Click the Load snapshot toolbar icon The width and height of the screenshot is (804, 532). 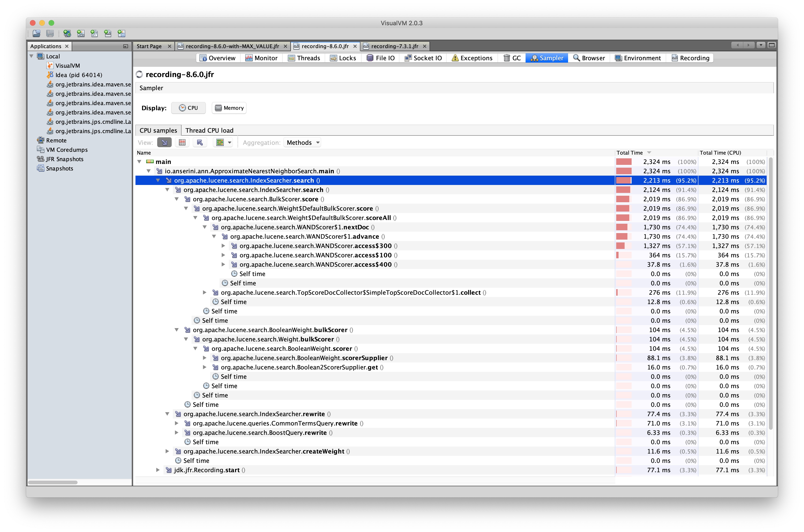point(36,33)
